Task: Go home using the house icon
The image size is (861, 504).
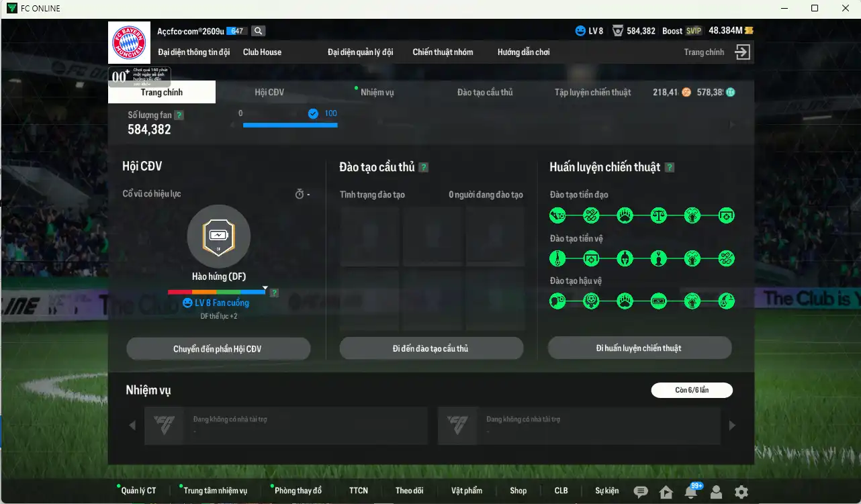Action: point(666,492)
